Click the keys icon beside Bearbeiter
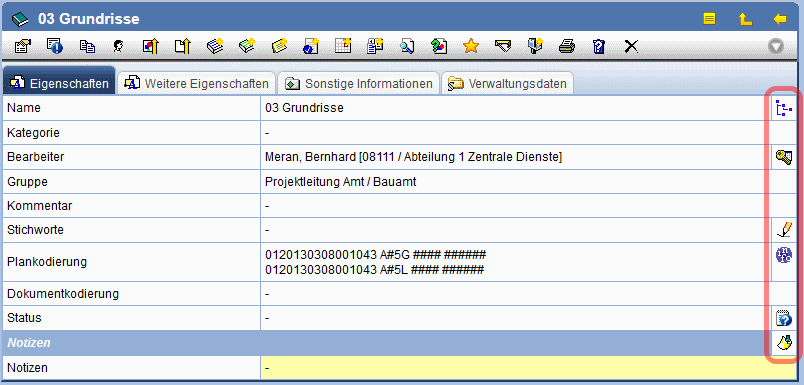The image size is (804, 385). pos(783,157)
